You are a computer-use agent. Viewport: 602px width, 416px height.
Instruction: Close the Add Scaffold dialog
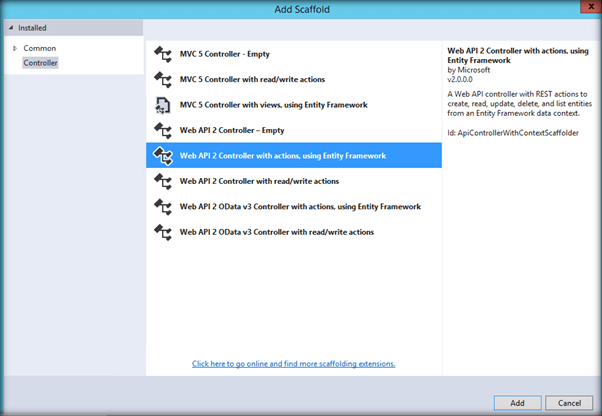coord(590,7)
